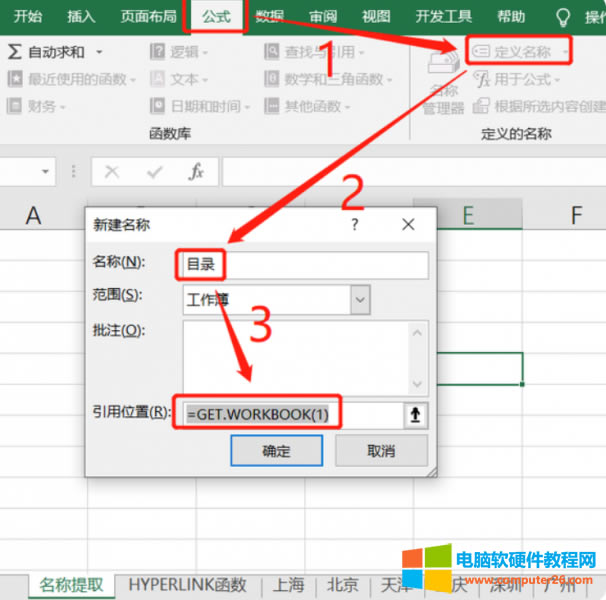The image size is (606, 600).
Task: Open the 文本 functions dropdown
Action: [x=179, y=79]
